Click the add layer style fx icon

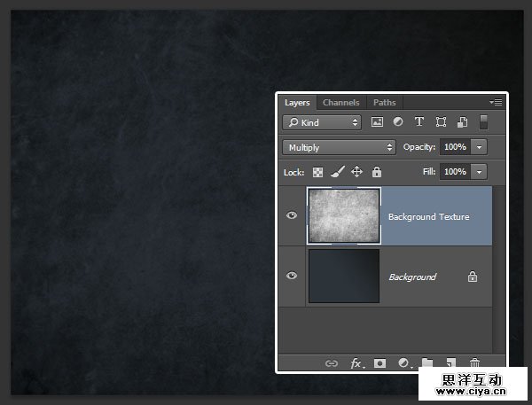coord(356,363)
